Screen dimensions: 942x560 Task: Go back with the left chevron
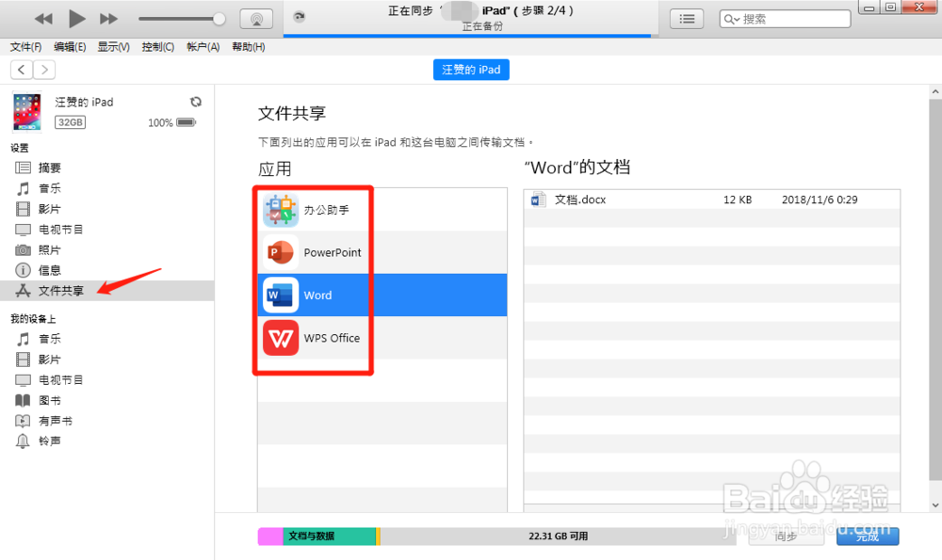coord(22,70)
